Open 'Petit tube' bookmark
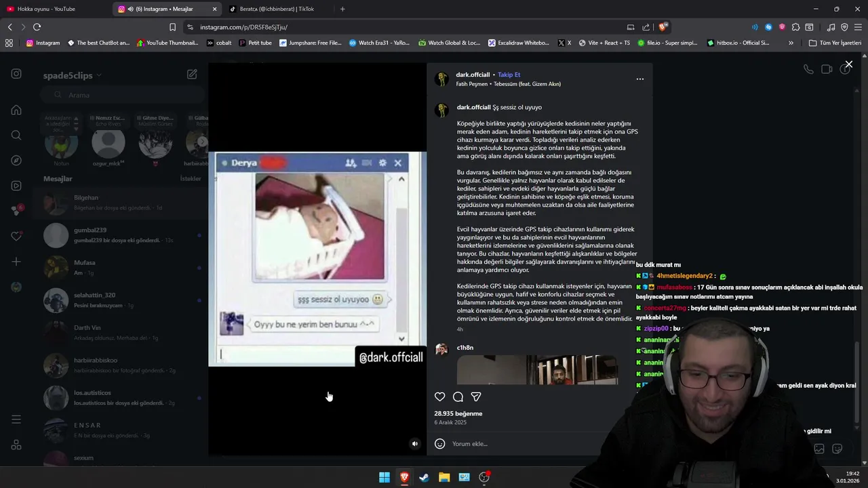Screen dimensions: 868x488 pos(255,43)
